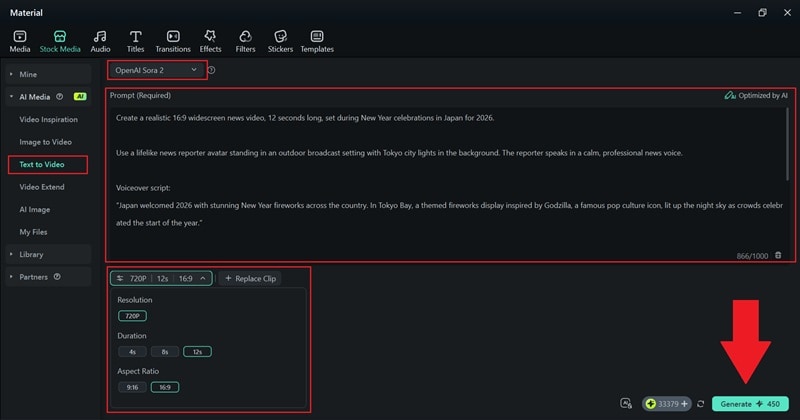
Task: Open the OpenAI Sora 2 model dropdown
Action: point(156,70)
